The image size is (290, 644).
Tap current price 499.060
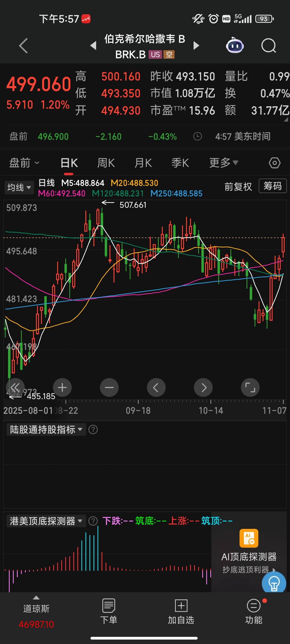[x=39, y=84]
